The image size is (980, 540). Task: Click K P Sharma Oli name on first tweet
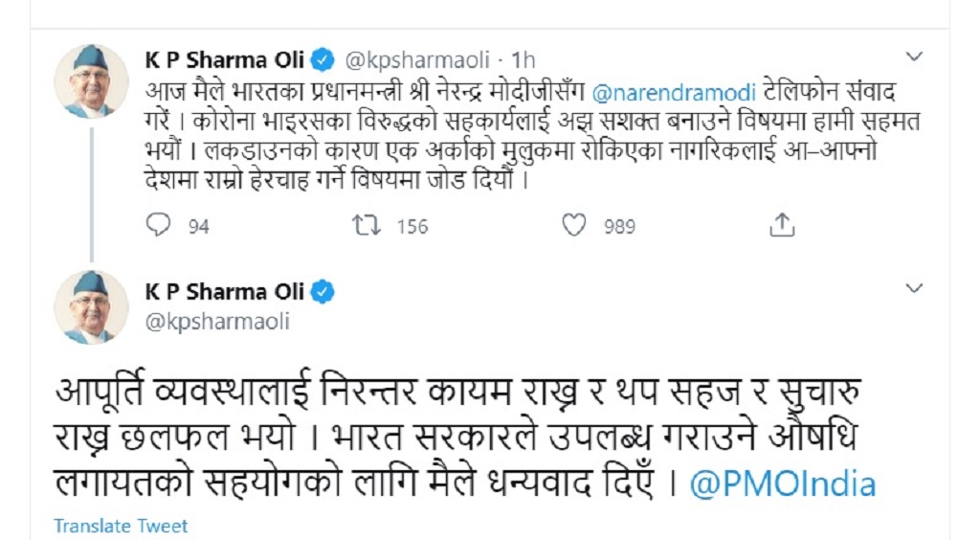(x=224, y=60)
